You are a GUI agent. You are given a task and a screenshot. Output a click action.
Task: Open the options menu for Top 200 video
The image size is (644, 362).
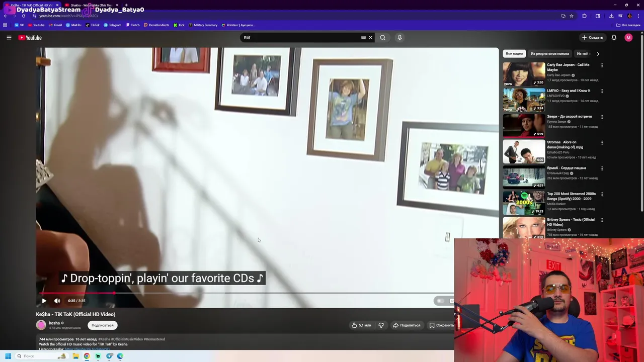602,194
